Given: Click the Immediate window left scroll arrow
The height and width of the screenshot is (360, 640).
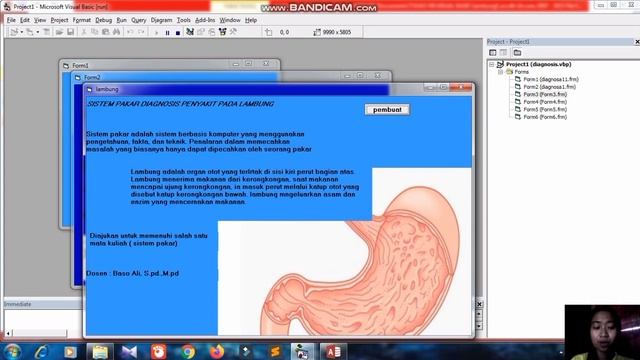Looking at the screenshot, I should (x=8, y=333).
